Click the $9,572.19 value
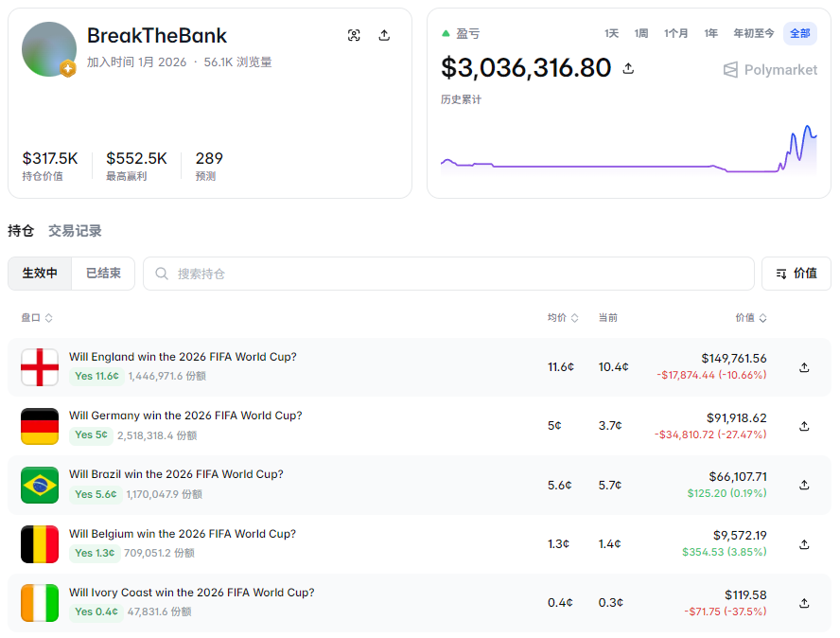Image resolution: width=840 pixels, height=638 pixels. pyautogui.click(x=740, y=535)
